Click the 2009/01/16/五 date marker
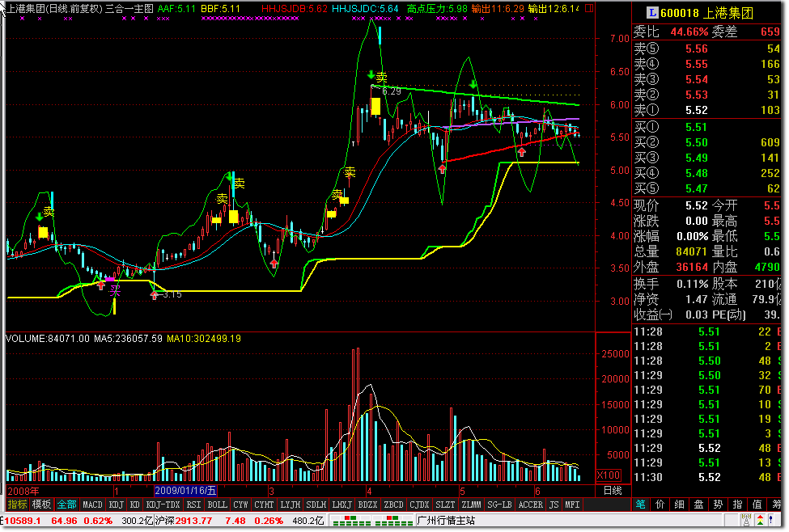The image size is (789, 532). (185, 491)
